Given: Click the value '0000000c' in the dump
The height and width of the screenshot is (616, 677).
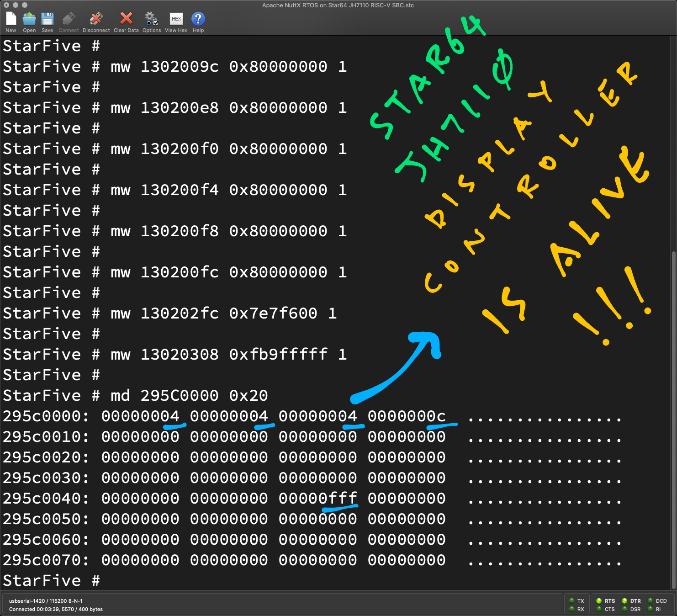Looking at the screenshot, I should [x=407, y=416].
